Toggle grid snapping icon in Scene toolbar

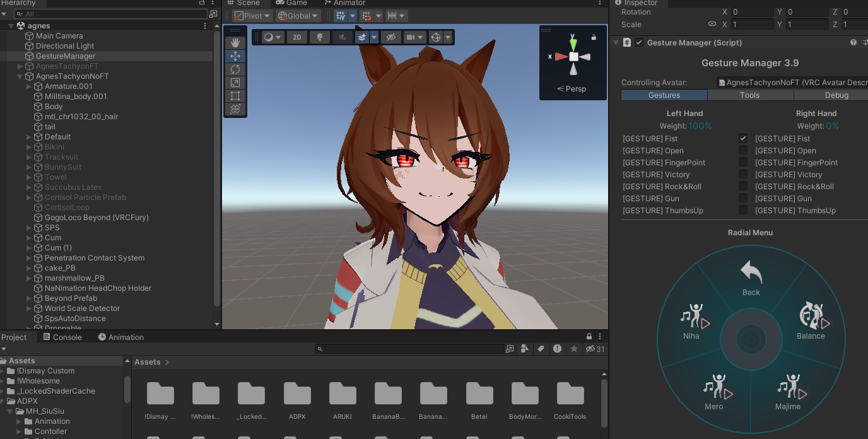click(x=341, y=16)
